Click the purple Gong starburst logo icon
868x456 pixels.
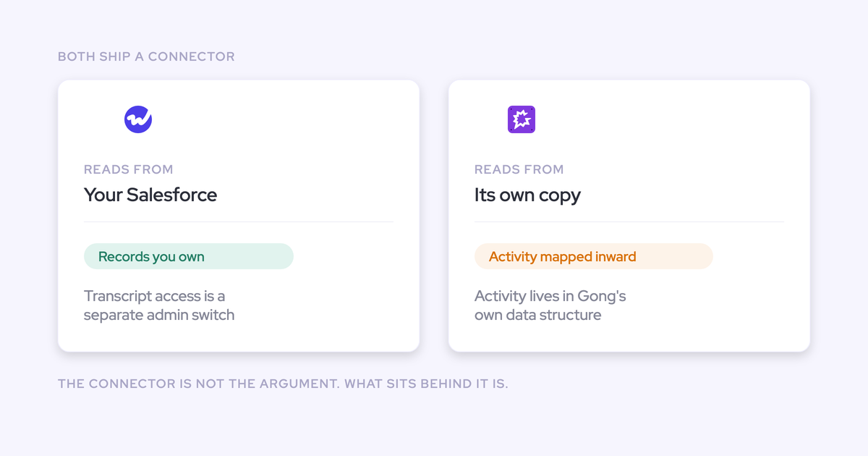pyautogui.click(x=522, y=119)
